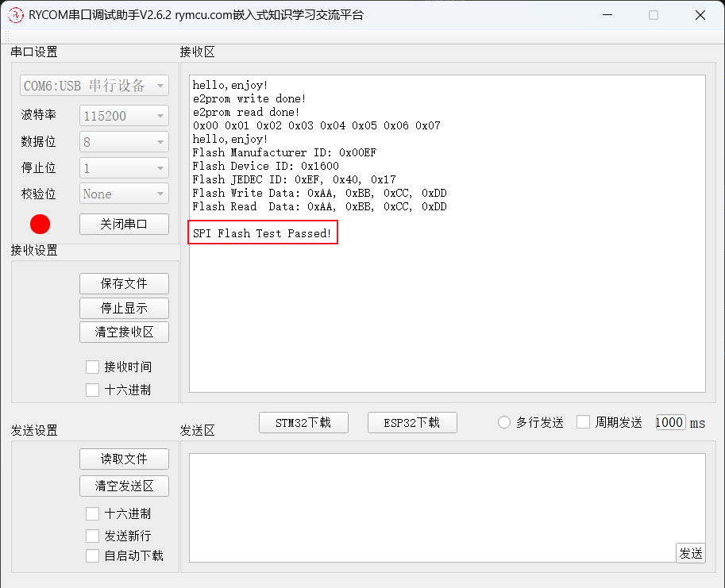The image size is (725, 588).
Task: Check 周期发送 for periodic sending
Action: click(584, 422)
